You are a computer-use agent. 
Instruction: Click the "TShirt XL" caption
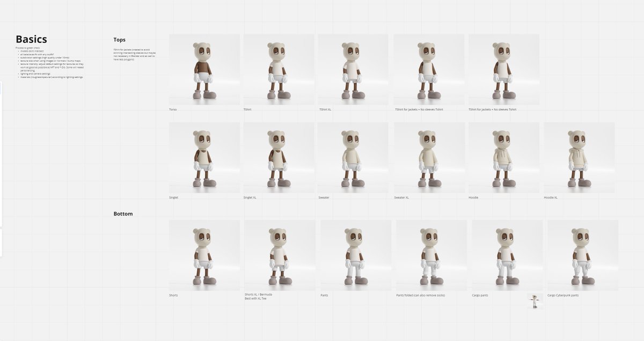pyautogui.click(x=325, y=109)
